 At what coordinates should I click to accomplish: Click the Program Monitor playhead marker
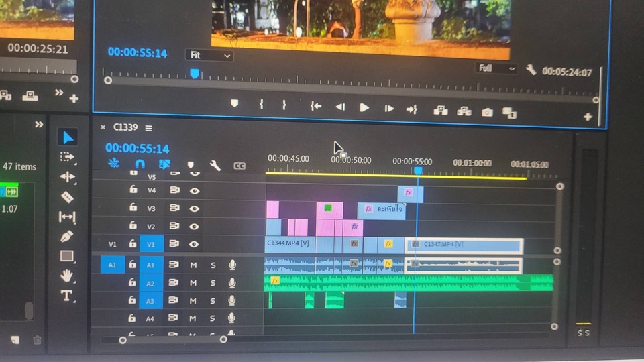(x=195, y=74)
